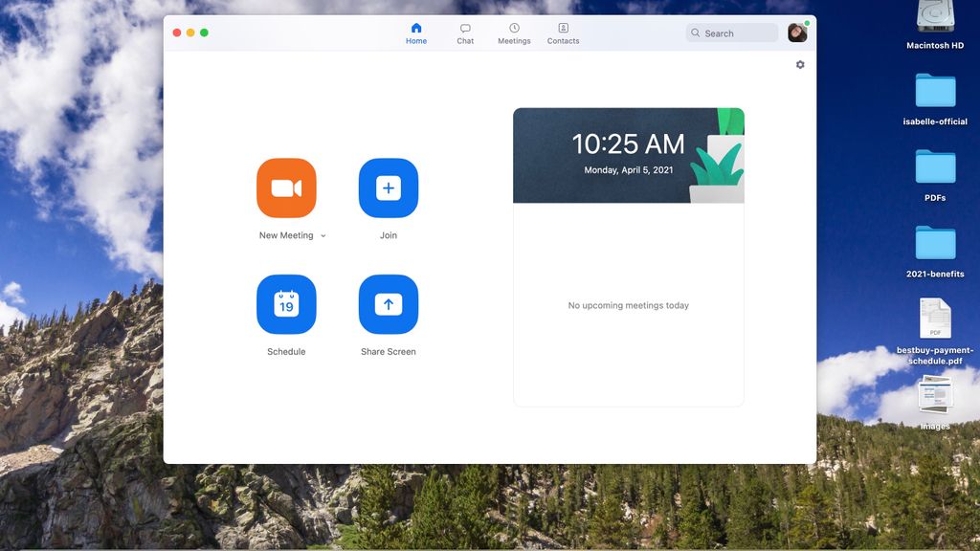Click the search magnifying glass icon
The width and height of the screenshot is (980, 551).
click(x=695, y=33)
